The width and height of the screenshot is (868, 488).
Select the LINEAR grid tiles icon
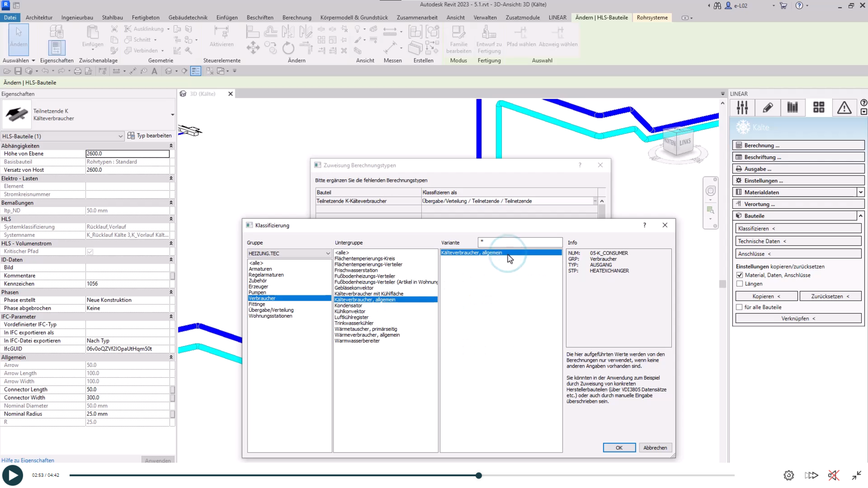pyautogui.click(x=819, y=107)
